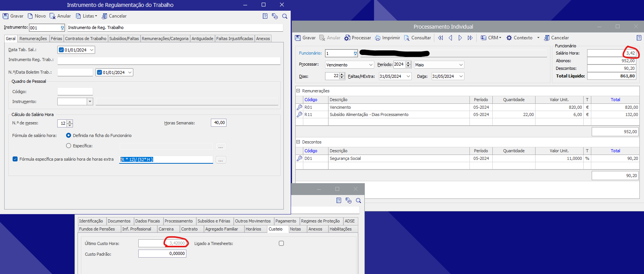Click the Horas Semanais input field

point(218,122)
